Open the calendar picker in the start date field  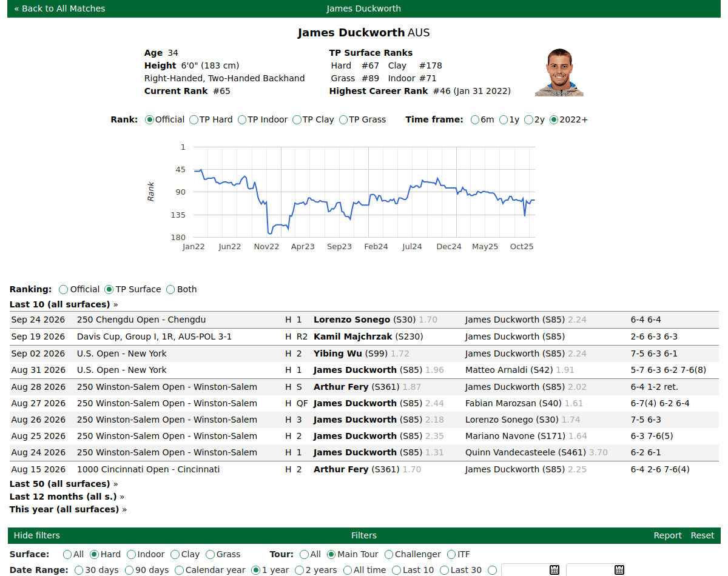[554, 570]
